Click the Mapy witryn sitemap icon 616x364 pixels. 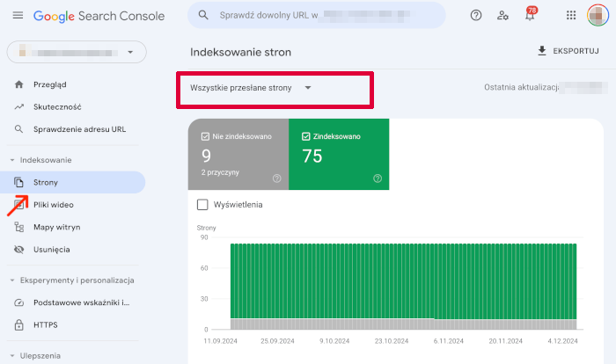pos(18,227)
